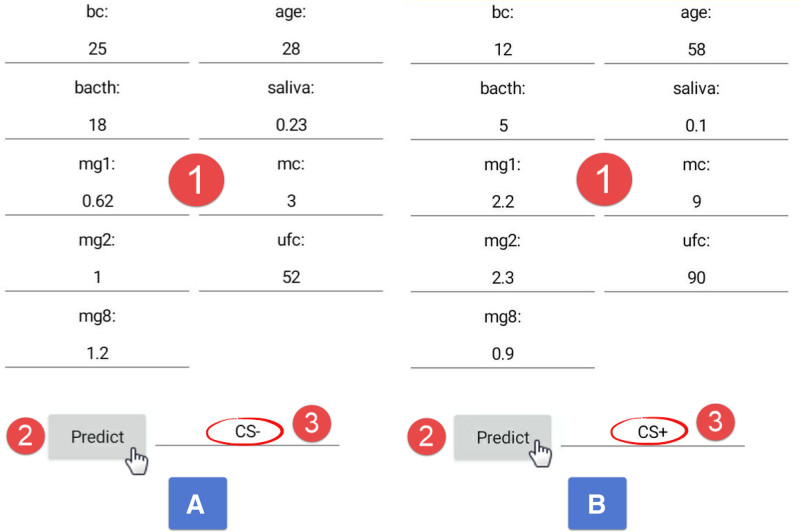Select the bc field containing 12
Screen dimensions: 800x532
point(503,49)
